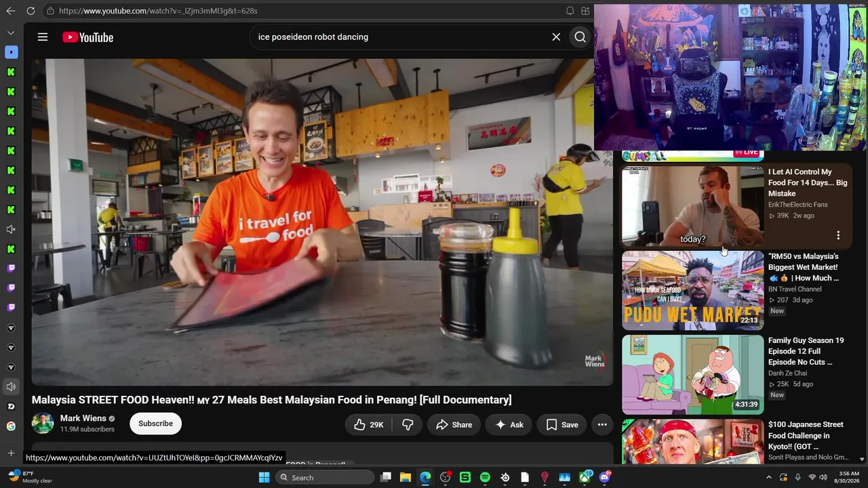Open Wi-Fi network settings tray icon
Image resolution: width=868 pixels, height=488 pixels.
[x=812, y=478]
